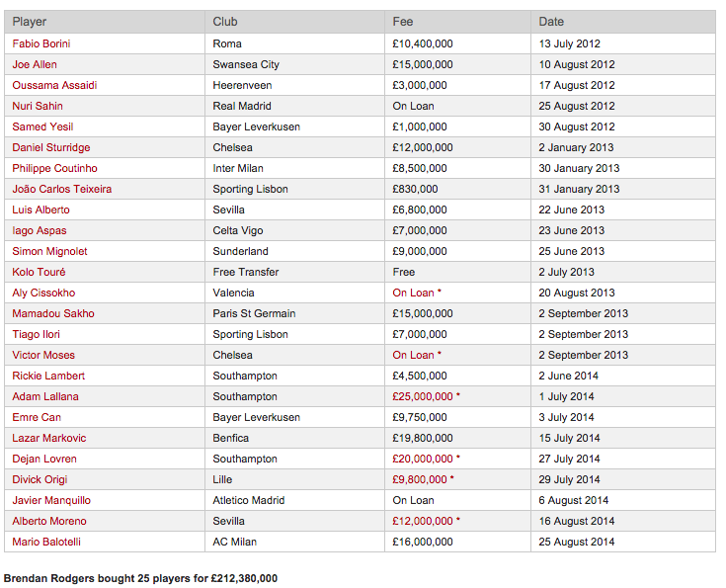
Task: Open Victor Moses On Loan footnote link
Action: click(x=417, y=355)
